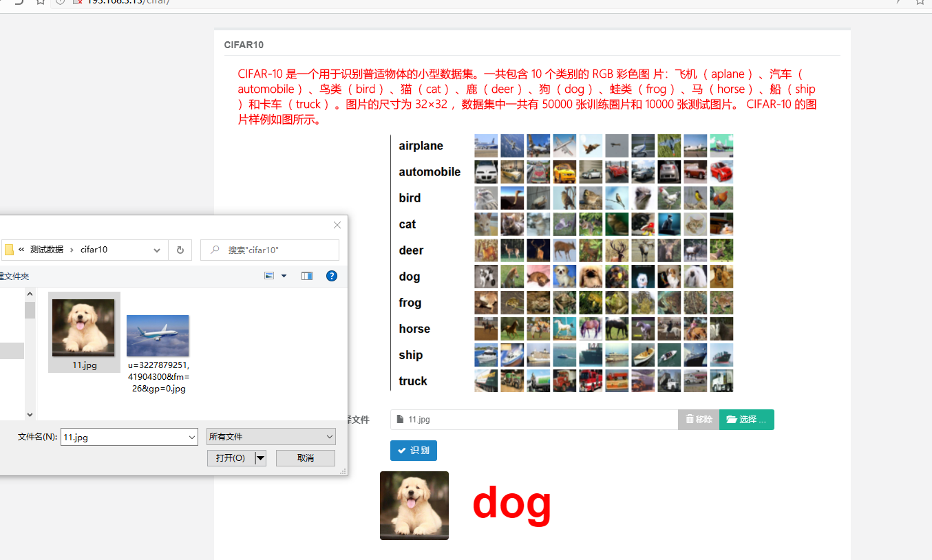Open the file name combo box showing 11.jpg

pyautogui.click(x=129, y=436)
